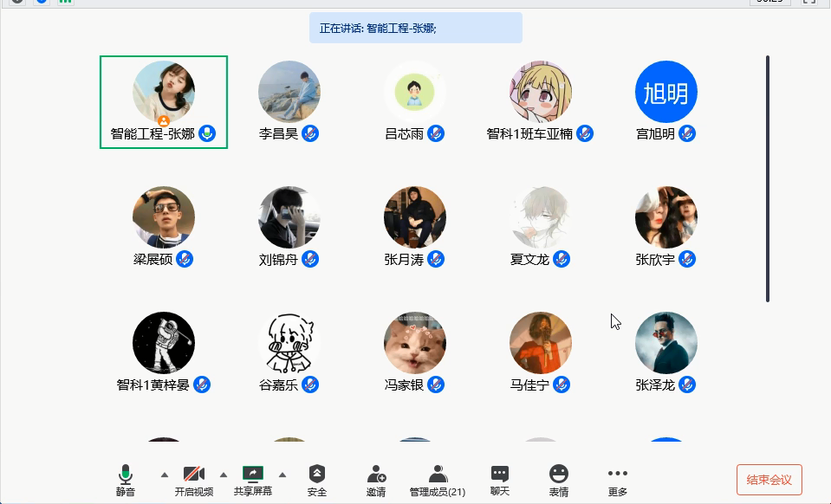This screenshot has height=504, width=831.
Task: Select 张泽龙's sunglasses man avatar
Action: [666, 343]
